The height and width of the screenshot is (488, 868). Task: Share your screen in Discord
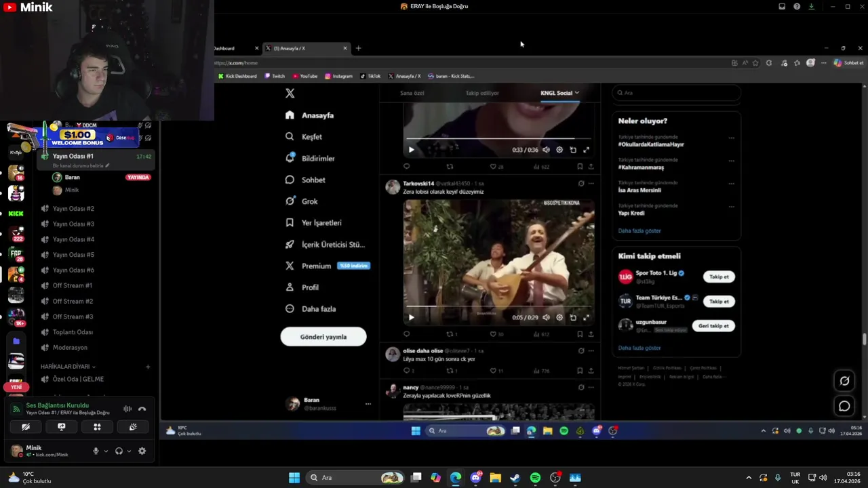coord(62,427)
